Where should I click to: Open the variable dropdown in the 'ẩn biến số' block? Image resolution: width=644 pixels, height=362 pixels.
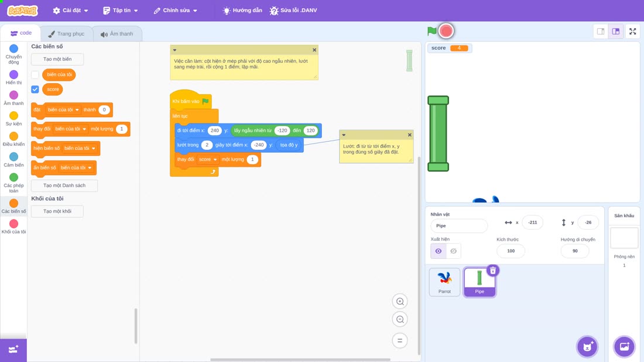76,168
